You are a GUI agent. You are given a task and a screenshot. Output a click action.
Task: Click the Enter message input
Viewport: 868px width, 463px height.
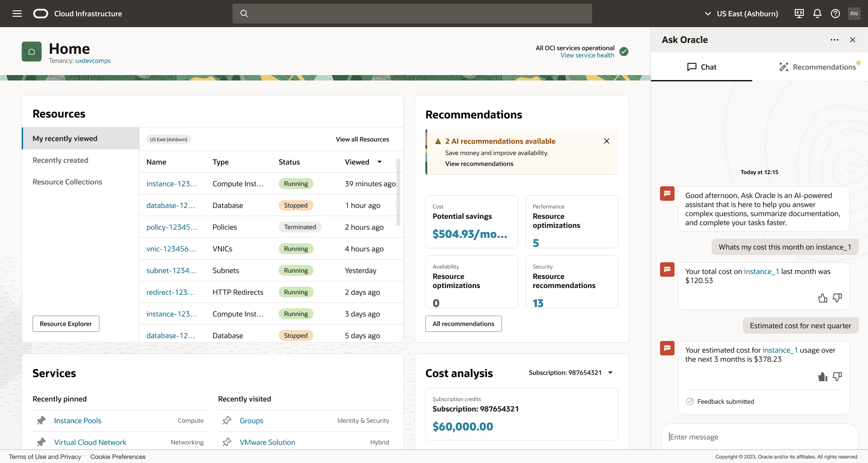point(759,437)
